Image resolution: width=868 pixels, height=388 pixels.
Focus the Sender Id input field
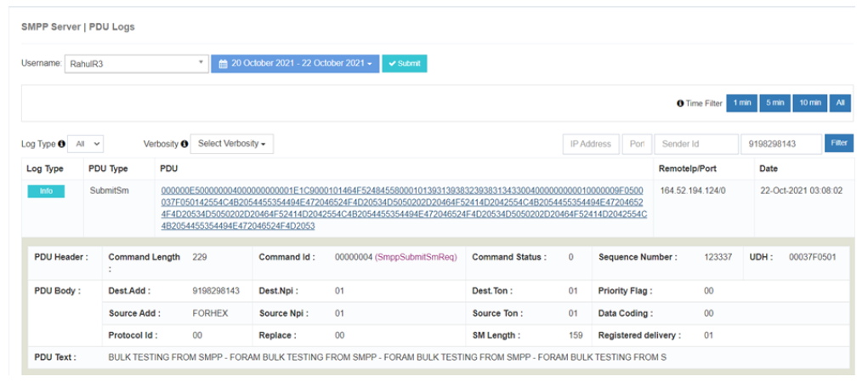695,144
